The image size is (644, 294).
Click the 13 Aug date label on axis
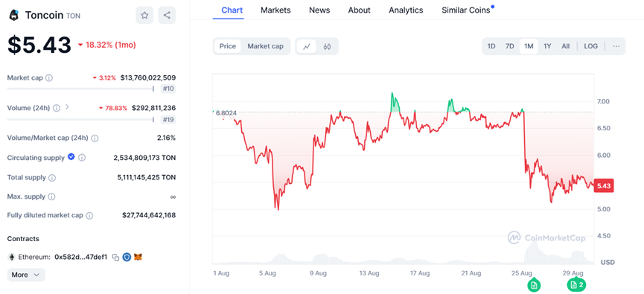(369, 273)
